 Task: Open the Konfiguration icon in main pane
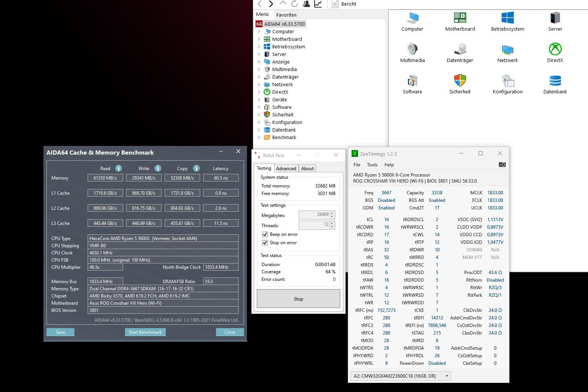click(508, 81)
